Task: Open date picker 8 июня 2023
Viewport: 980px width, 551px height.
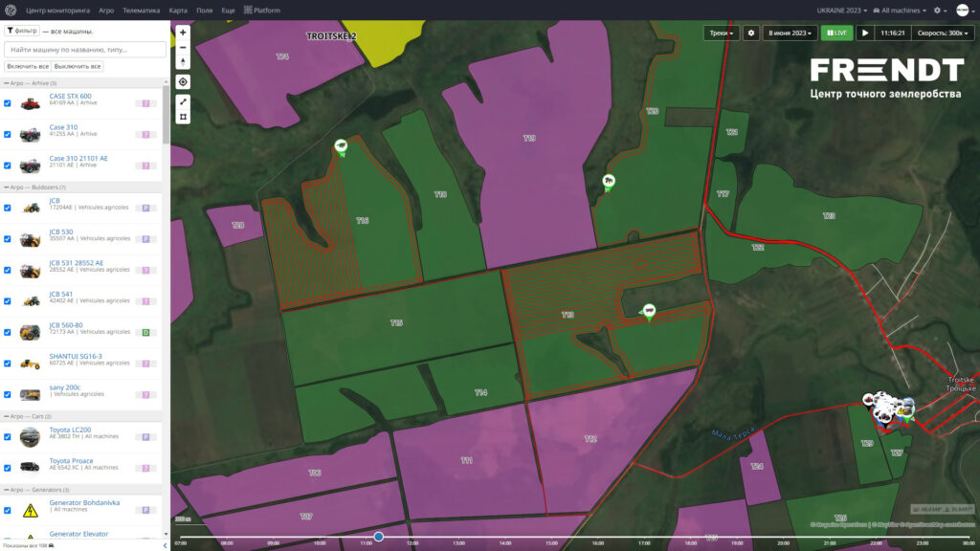Action: point(790,33)
